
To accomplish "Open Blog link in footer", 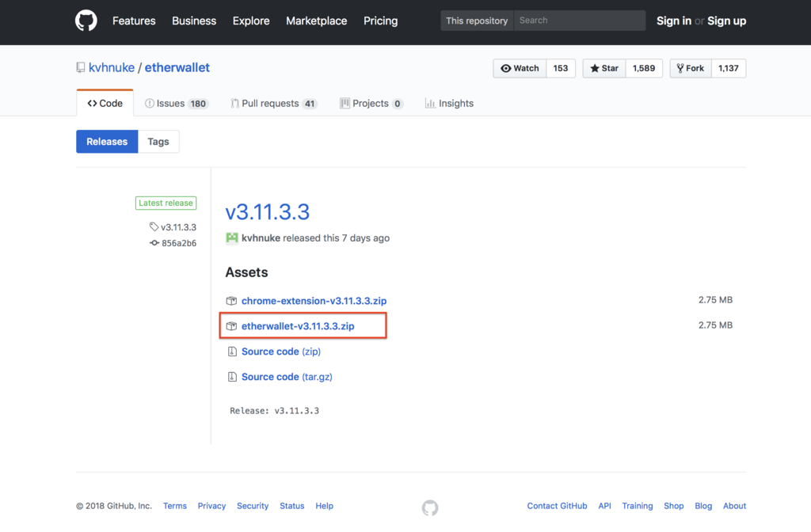I will pyautogui.click(x=703, y=506).
